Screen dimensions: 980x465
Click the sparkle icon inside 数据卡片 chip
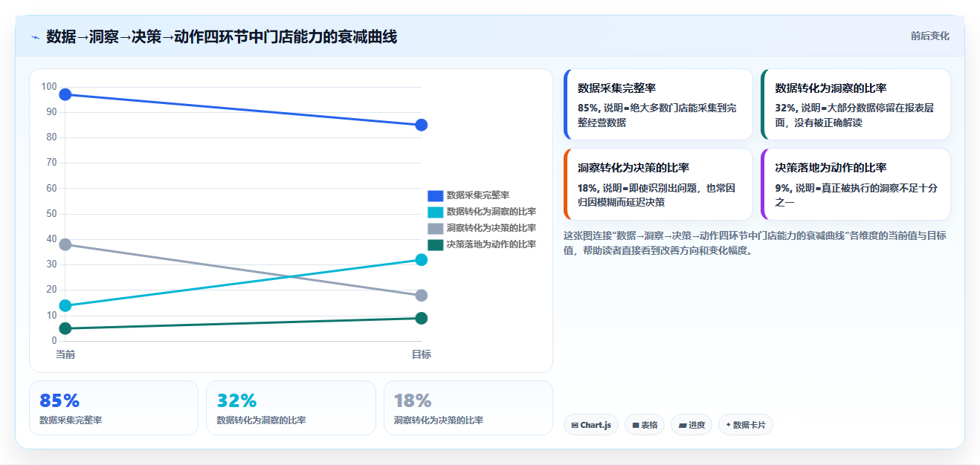click(728, 426)
